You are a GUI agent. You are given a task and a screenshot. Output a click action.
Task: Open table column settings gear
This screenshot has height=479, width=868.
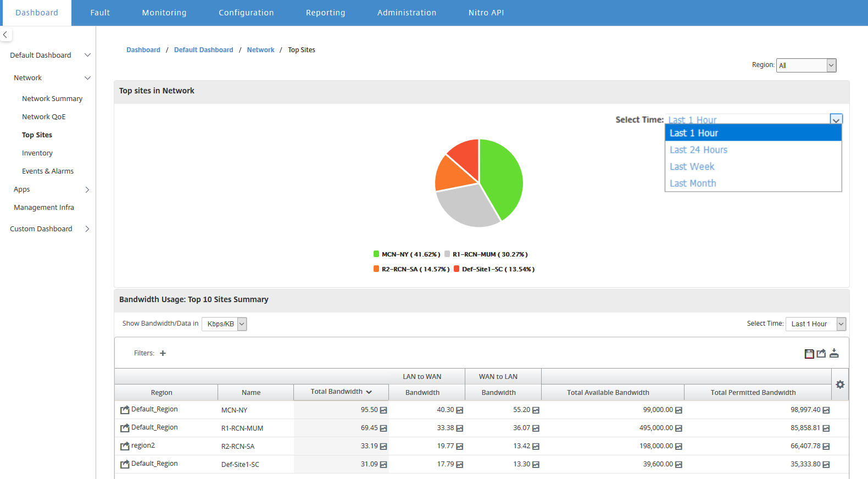[x=840, y=385]
